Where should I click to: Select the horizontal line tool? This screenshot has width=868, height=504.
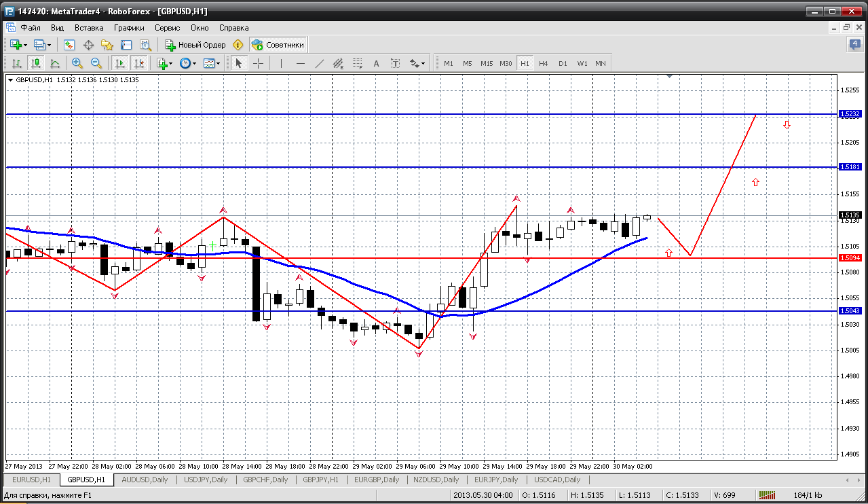pos(301,63)
